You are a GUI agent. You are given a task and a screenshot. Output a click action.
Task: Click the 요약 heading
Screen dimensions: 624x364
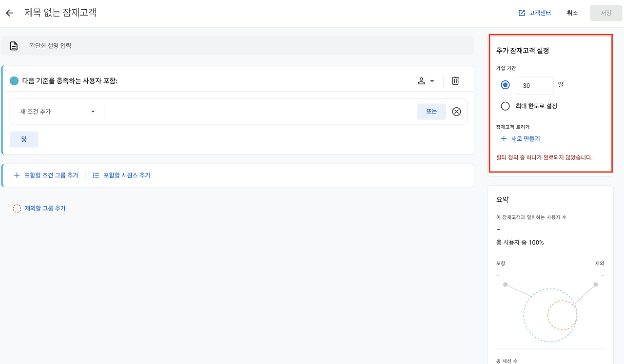pos(503,200)
